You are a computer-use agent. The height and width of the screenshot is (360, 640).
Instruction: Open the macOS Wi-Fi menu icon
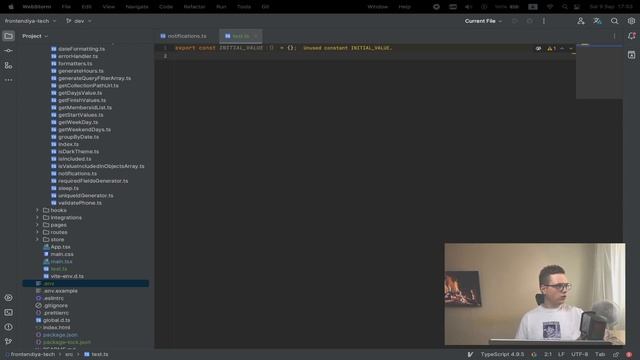pos(550,7)
